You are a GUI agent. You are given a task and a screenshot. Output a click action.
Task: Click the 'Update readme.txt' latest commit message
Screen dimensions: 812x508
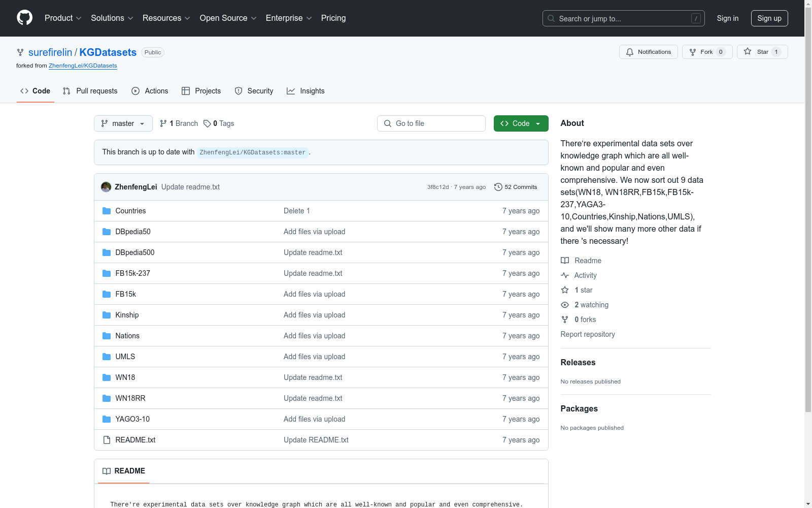[190, 187]
